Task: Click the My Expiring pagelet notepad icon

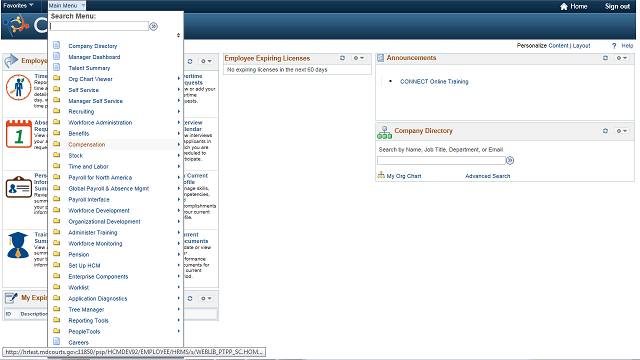Action: [11, 298]
